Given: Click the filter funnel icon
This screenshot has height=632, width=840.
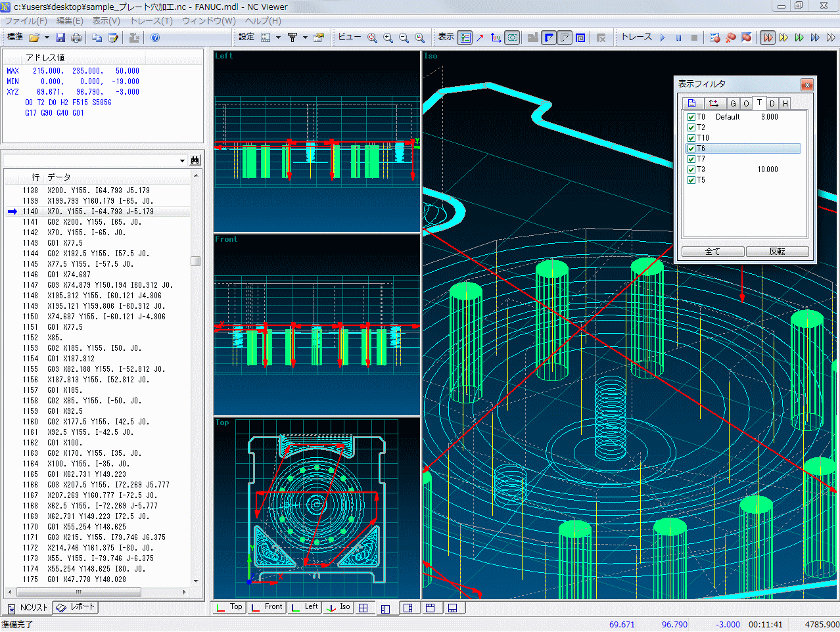Looking at the screenshot, I should 292,37.
